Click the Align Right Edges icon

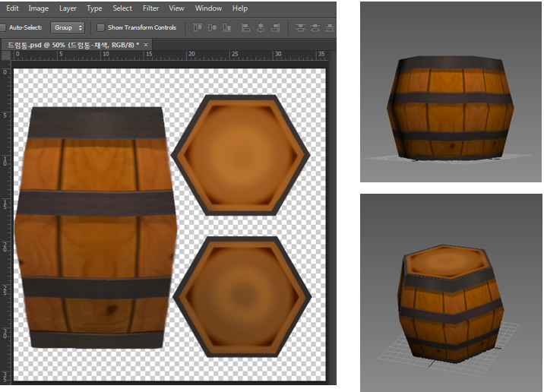click(275, 28)
